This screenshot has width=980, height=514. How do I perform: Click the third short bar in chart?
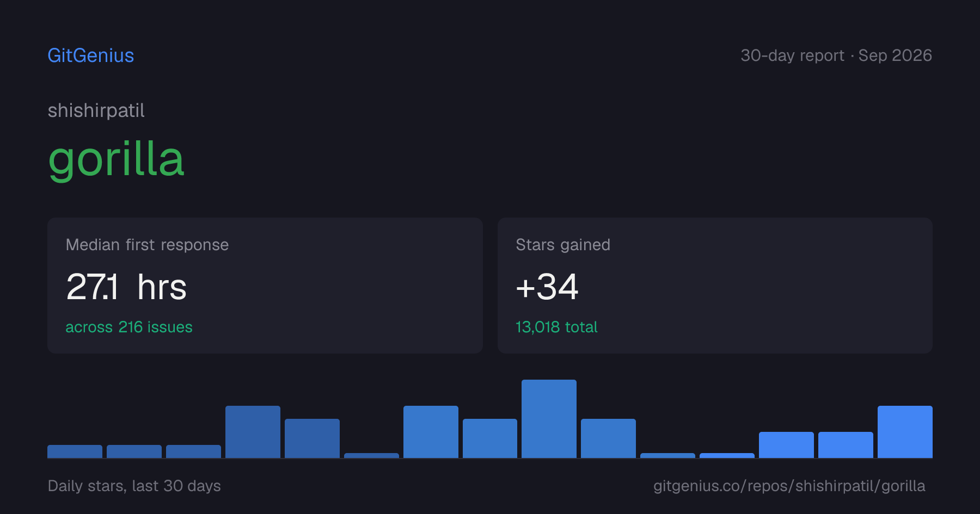click(193, 451)
